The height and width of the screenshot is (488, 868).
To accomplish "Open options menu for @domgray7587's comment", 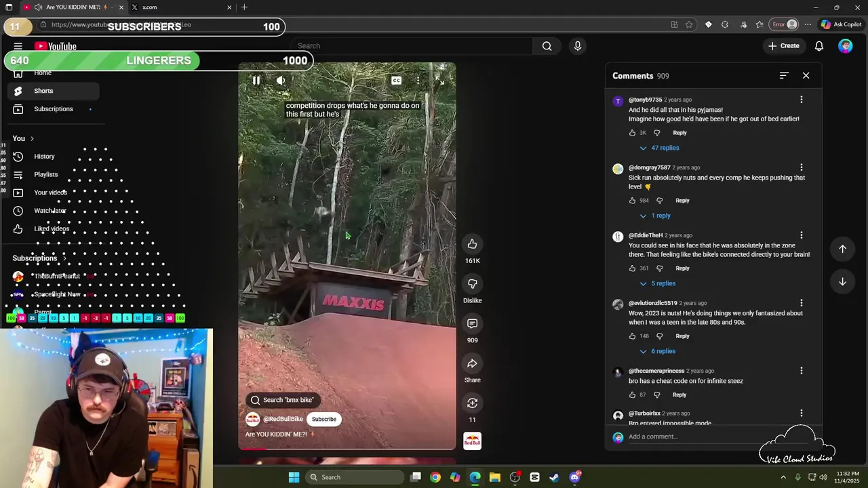I will point(801,167).
